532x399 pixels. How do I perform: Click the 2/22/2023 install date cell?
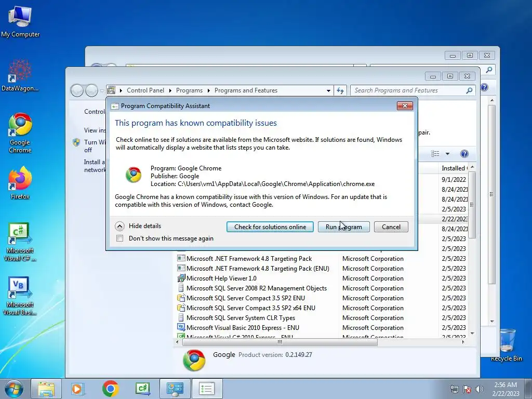[455, 219]
